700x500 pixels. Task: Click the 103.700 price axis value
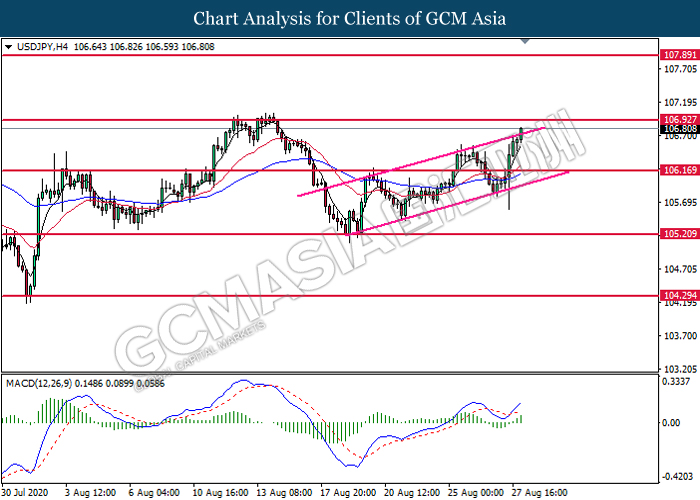click(x=680, y=336)
